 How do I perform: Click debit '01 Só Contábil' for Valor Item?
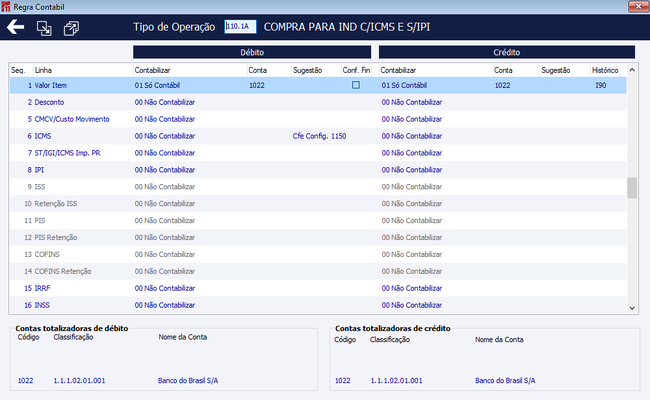coord(157,85)
